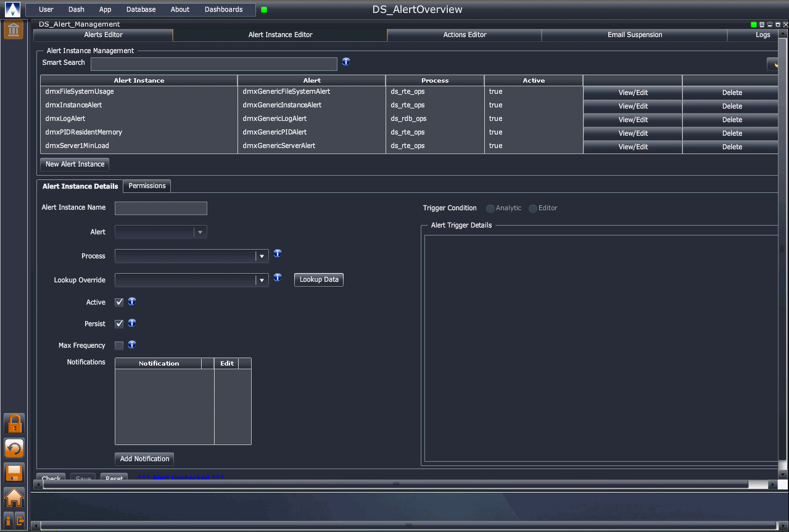
Task: Click the circular arrow reload sidebar icon
Action: [14, 448]
